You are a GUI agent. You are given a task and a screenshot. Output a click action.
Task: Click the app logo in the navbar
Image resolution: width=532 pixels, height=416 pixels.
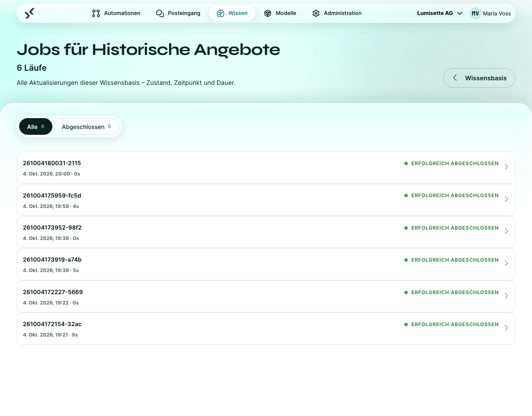(30, 13)
